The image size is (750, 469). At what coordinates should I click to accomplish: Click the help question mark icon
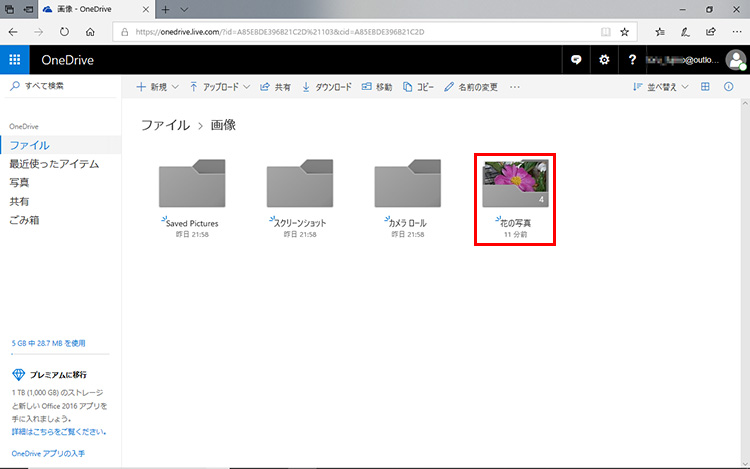click(632, 60)
